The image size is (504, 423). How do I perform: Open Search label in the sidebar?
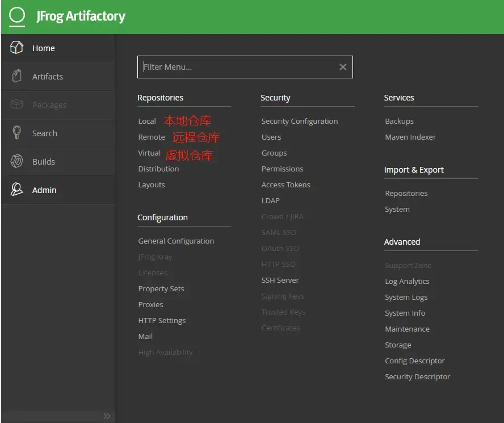tap(45, 133)
